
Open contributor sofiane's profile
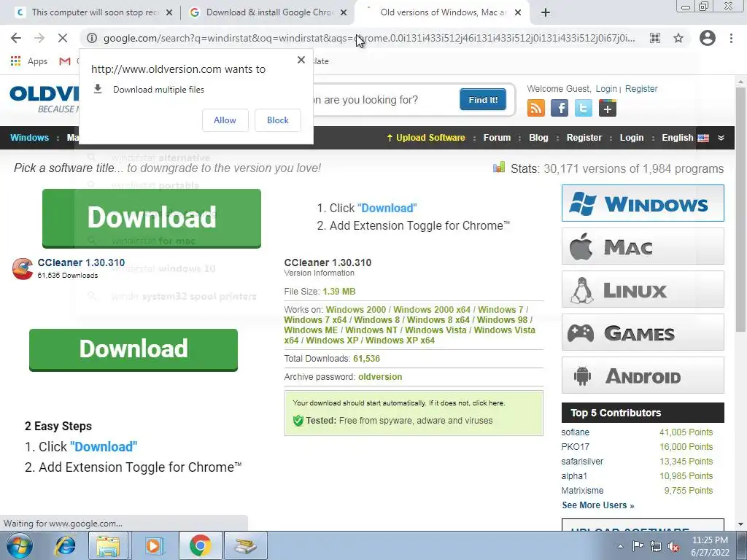click(x=575, y=432)
